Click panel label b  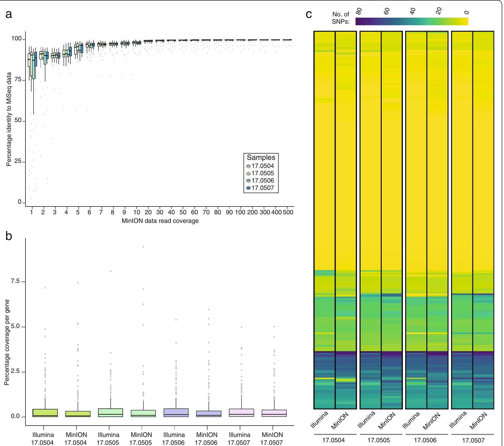tap(9, 236)
